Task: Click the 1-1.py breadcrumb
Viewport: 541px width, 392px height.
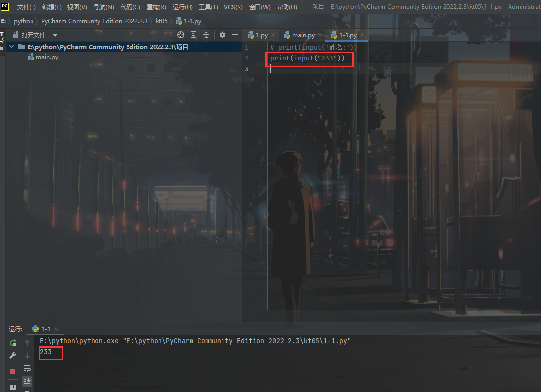Action: coord(189,21)
